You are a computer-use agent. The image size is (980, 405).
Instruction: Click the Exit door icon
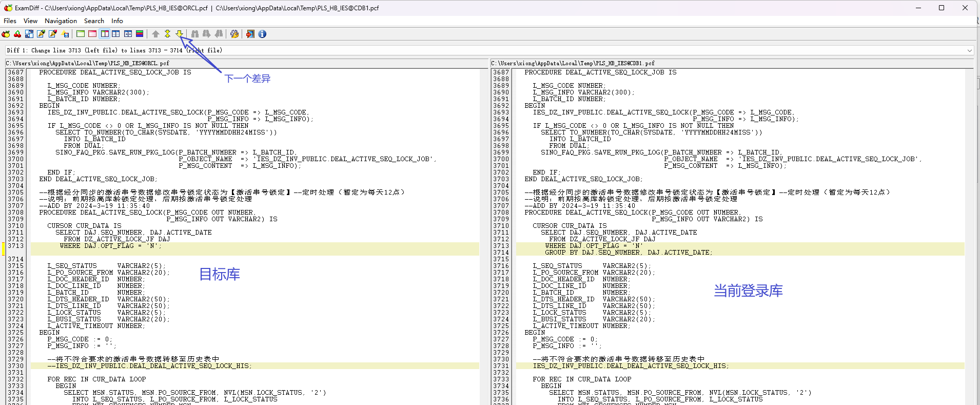click(250, 34)
